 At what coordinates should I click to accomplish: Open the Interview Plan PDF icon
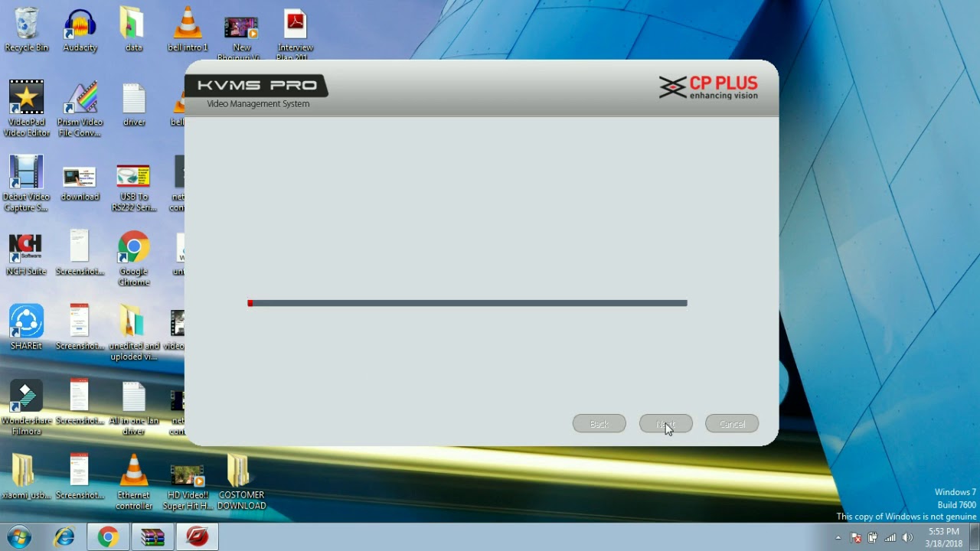(x=295, y=34)
